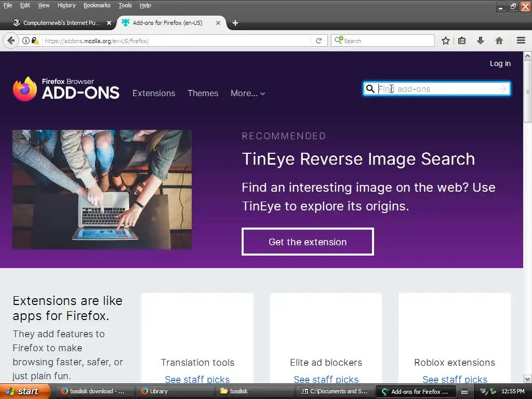532x399 pixels.
Task: Go to the home page icon
Action: 499,41
